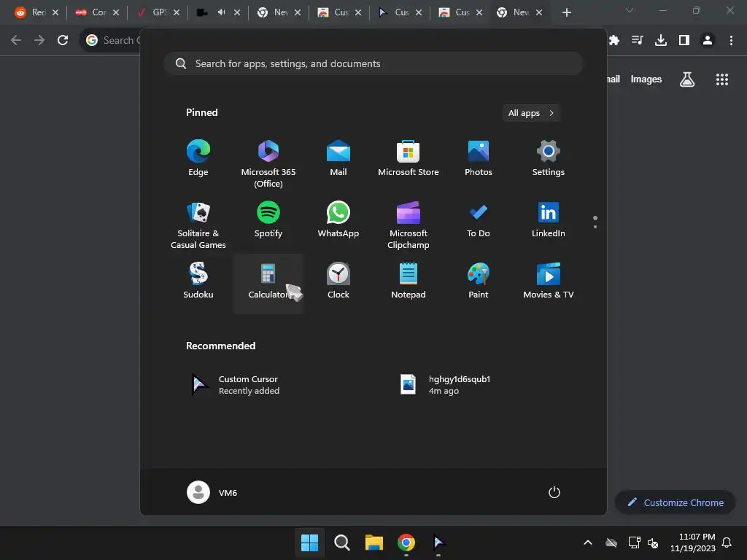Go to next pinned apps page dot

(x=595, y=227)
